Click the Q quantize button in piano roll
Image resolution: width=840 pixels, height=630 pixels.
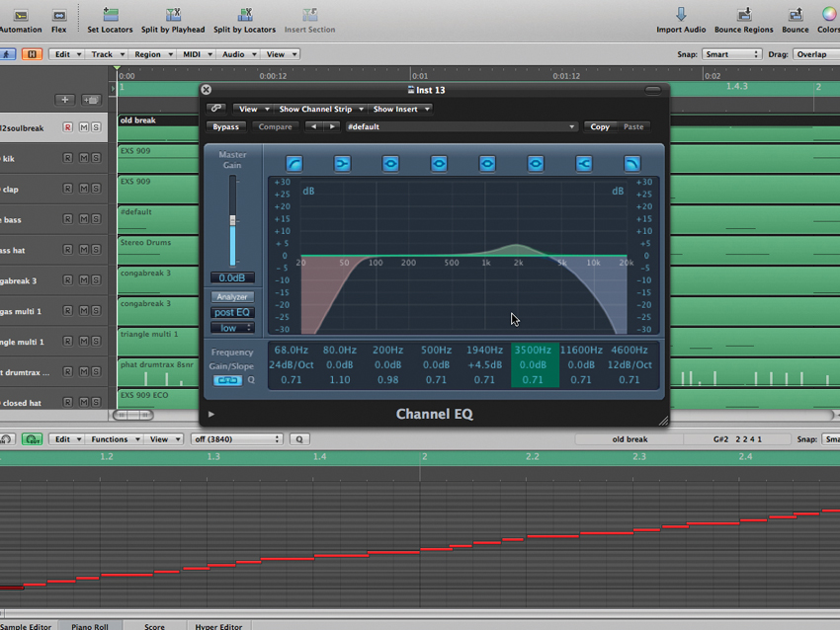[x=299, y=438]
